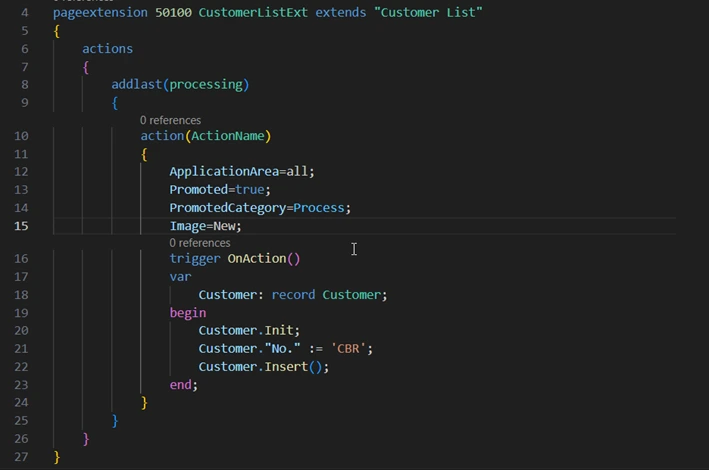Click the 'Image' property on line 15
This screenshot has width=709, height=470.
pyautogui.click(x=188, y=226)
